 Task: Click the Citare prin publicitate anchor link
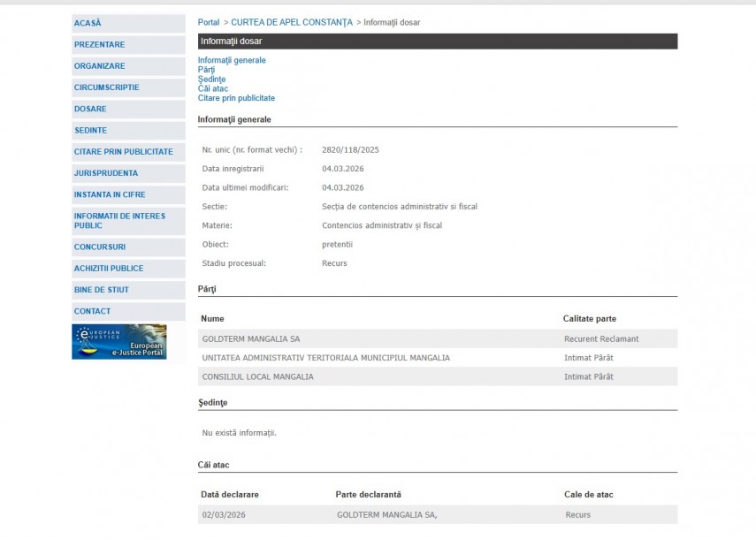[236, 98]
